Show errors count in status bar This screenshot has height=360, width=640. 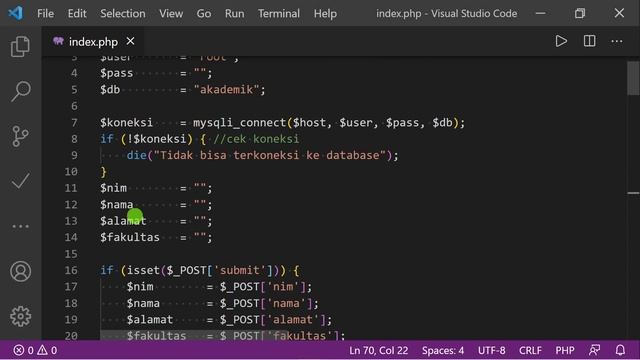click(x=23, y=350)
